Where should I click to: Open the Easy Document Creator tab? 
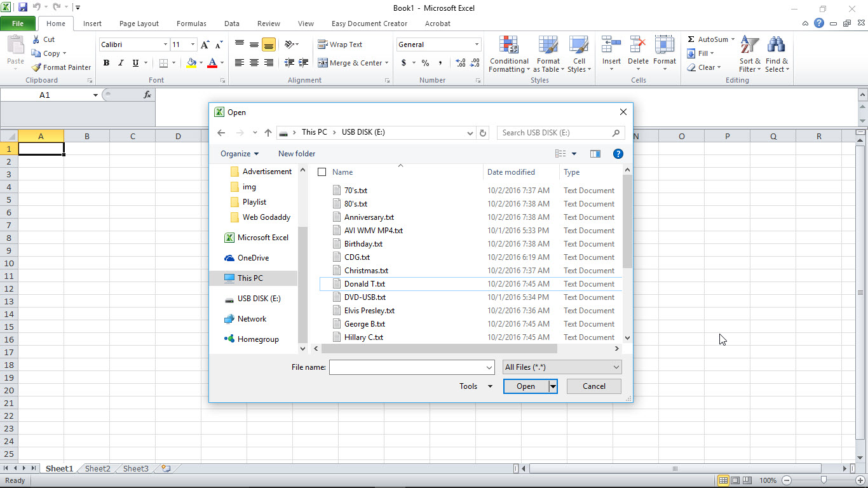(369, 24)
